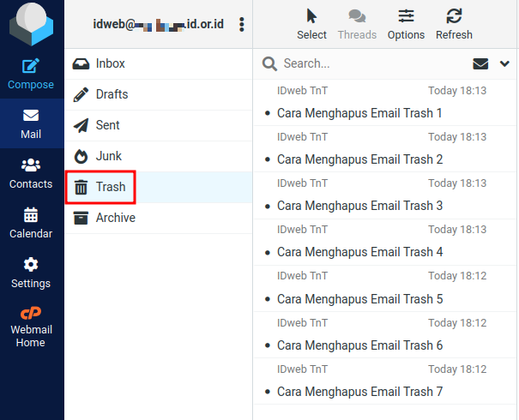Screen dimensions: 519x420
Task: Open list Options in toolbar
Action: point(406,25)
